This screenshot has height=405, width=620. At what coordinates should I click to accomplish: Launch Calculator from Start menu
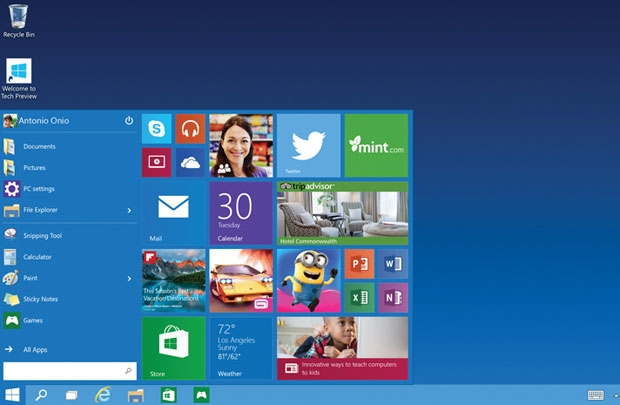coord(69,257)
